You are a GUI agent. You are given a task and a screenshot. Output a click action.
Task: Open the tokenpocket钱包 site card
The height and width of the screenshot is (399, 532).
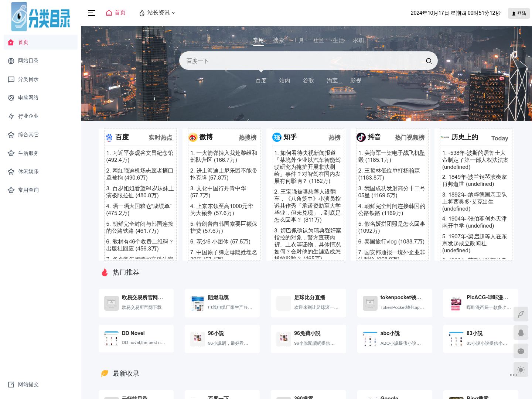click(395, 303)
